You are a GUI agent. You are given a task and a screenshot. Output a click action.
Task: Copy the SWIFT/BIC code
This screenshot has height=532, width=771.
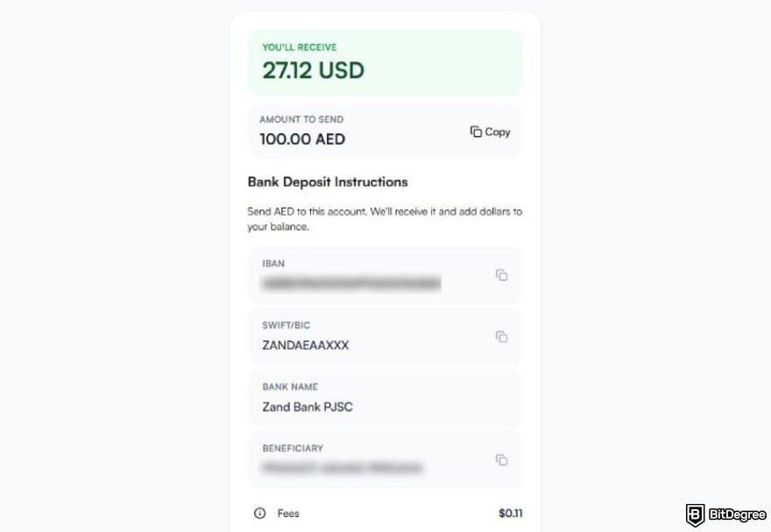pos(501,336)
